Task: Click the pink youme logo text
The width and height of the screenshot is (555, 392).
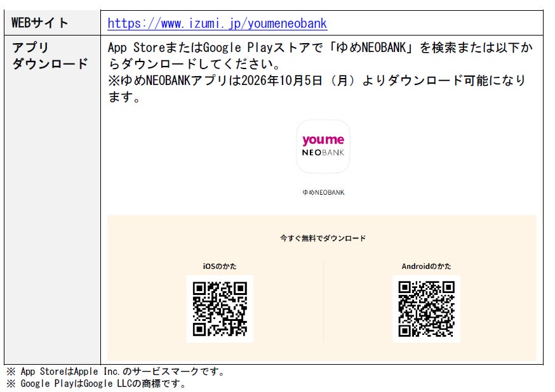Action: pyautogui.click(x=323, y=140)
